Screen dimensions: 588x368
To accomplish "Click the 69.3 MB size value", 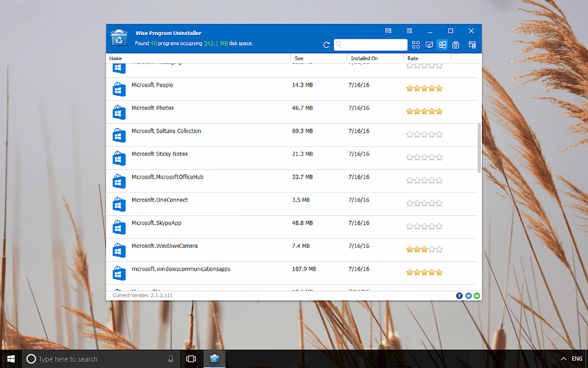I will click(302, 131).
